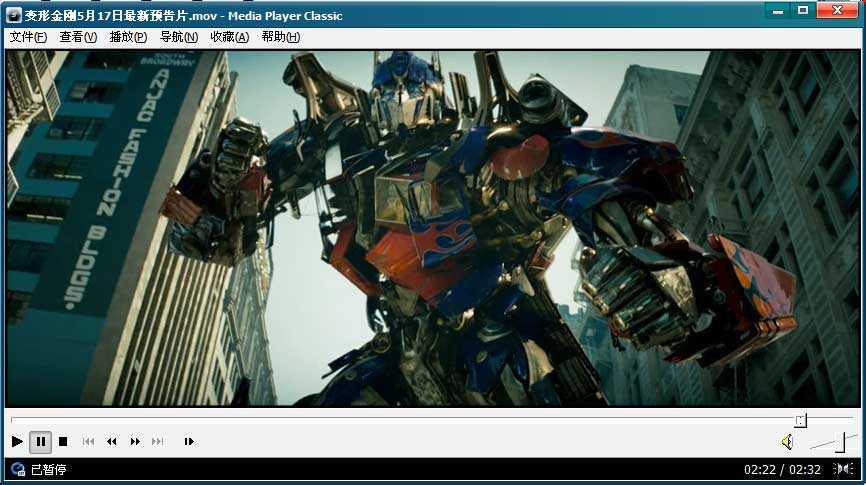
Task: Click the Pause button
Action: pyautogui.click(x=40, y=441)
